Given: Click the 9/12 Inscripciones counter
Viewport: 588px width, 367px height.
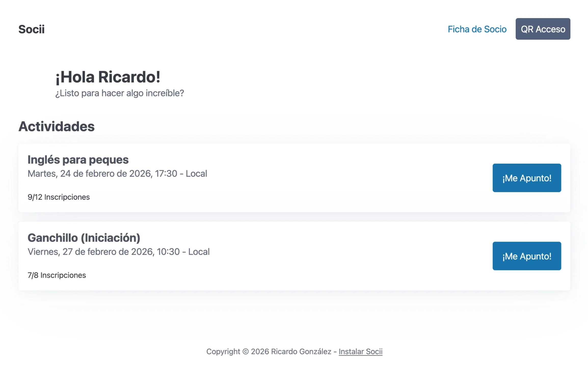Looking at the screenshot, I should coord(59,197).
